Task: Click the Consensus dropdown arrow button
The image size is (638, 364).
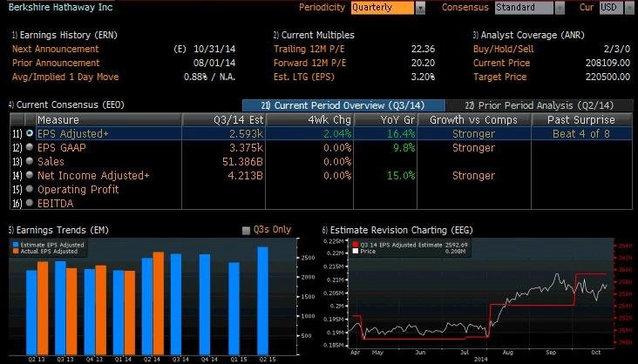Action: coord(560,8)
